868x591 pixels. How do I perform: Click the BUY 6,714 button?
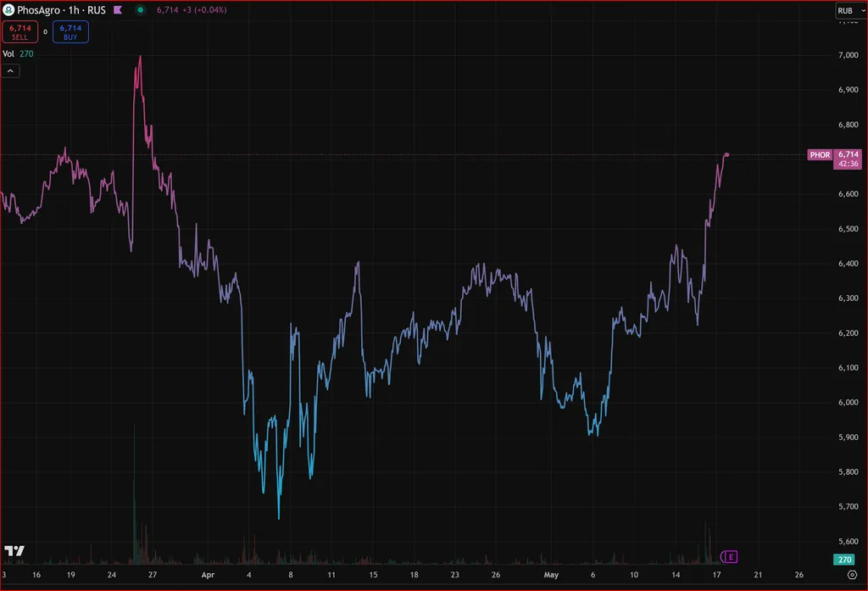pyautogui.click(x=70, y=32)
